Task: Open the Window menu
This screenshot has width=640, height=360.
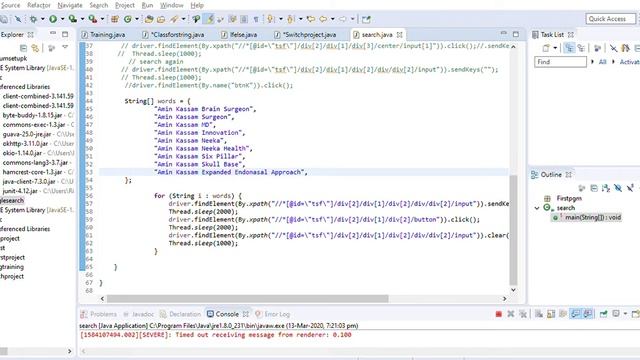Action: click(x=171, y=5)
